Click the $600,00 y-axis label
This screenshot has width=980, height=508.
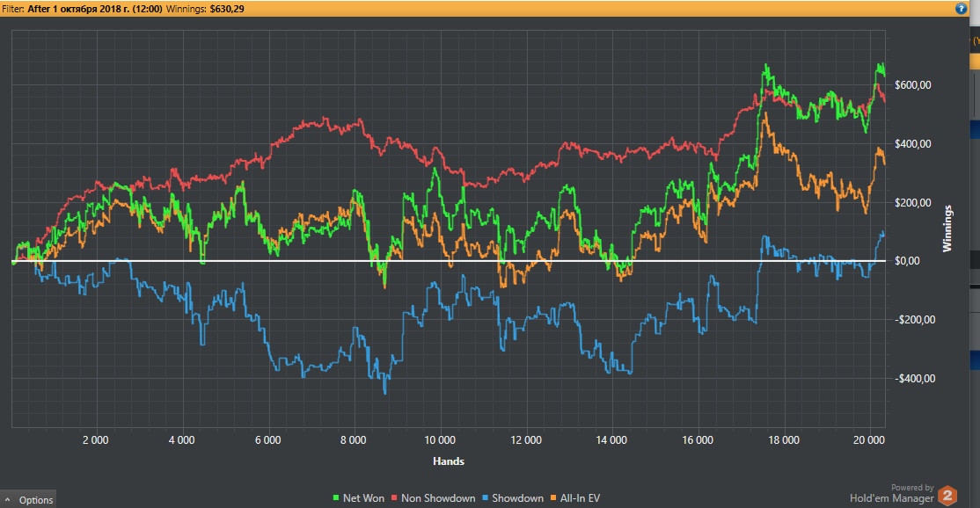pos(912,85)
